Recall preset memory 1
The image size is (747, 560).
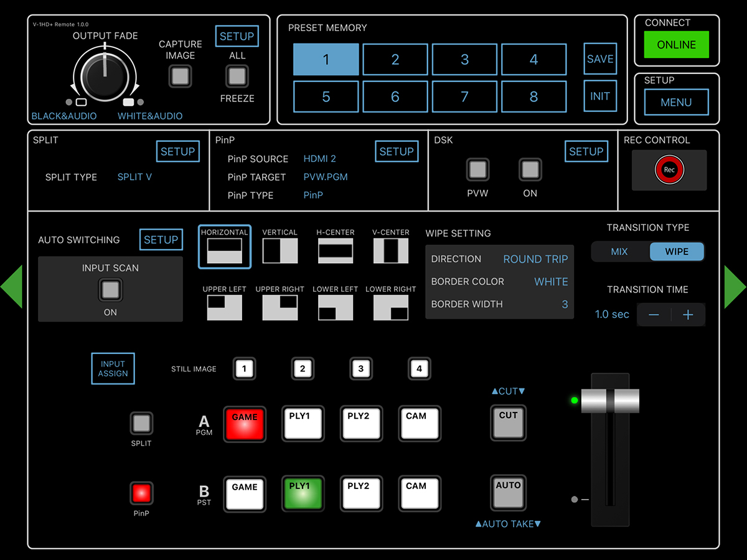click(x=326, y=60)
